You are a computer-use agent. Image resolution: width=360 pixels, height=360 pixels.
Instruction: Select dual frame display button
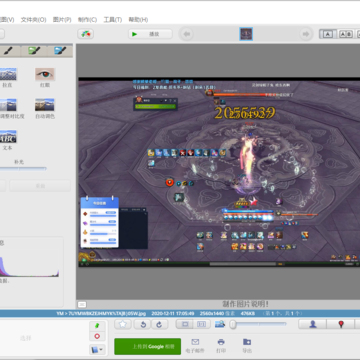pyautogui.click(x=202, y=324)
